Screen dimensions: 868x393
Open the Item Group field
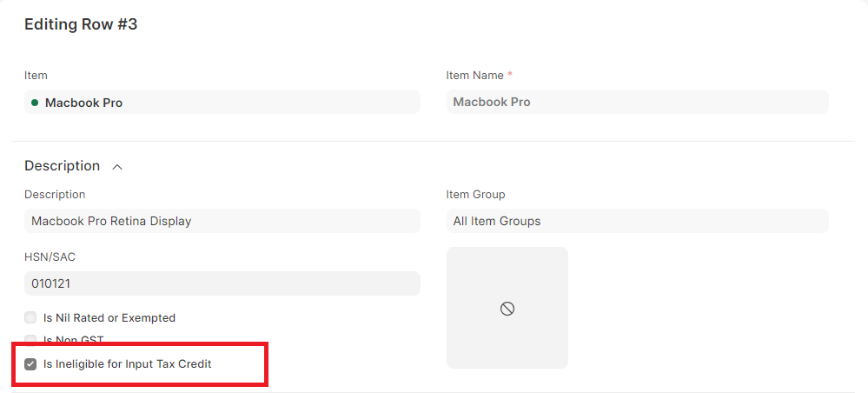pyautogui.click(x=637, y=221)
